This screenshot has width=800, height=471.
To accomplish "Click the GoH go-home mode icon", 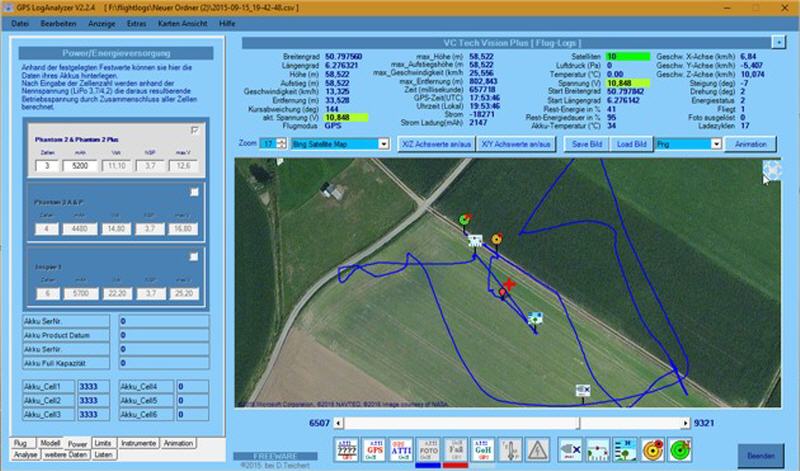I will (483, 450).
